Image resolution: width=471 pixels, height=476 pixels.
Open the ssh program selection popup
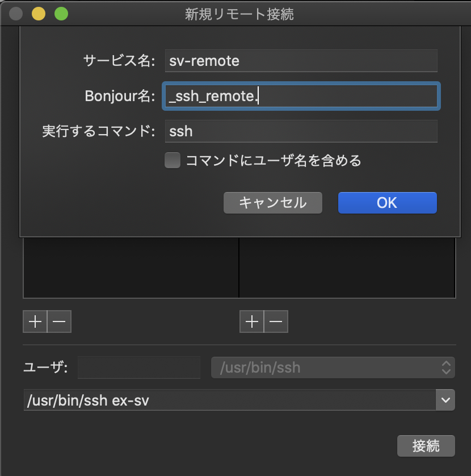[x=333, y=367]
